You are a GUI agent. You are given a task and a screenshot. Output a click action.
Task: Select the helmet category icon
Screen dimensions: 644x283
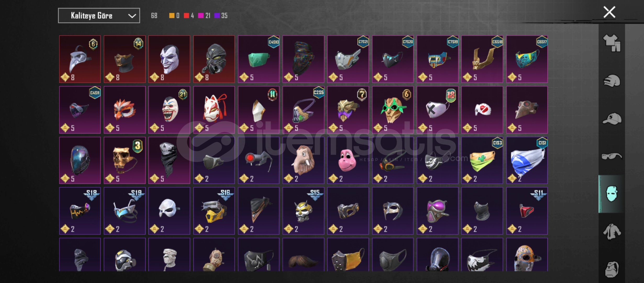point(612,81)
